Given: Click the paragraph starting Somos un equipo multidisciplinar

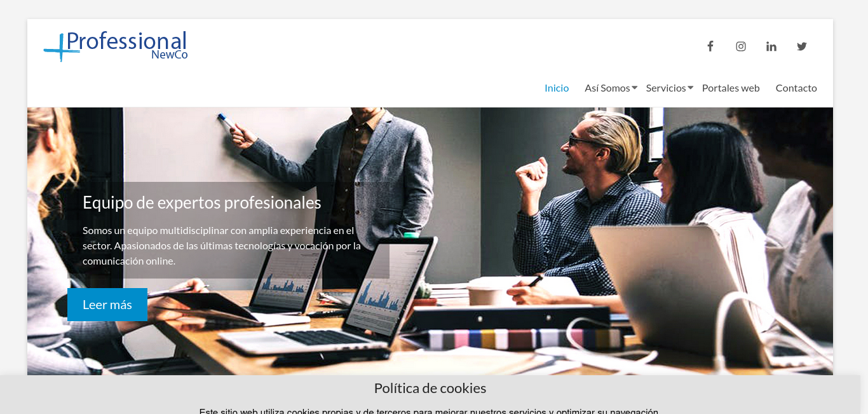Looking at the screenshot, I should (222, 245).
